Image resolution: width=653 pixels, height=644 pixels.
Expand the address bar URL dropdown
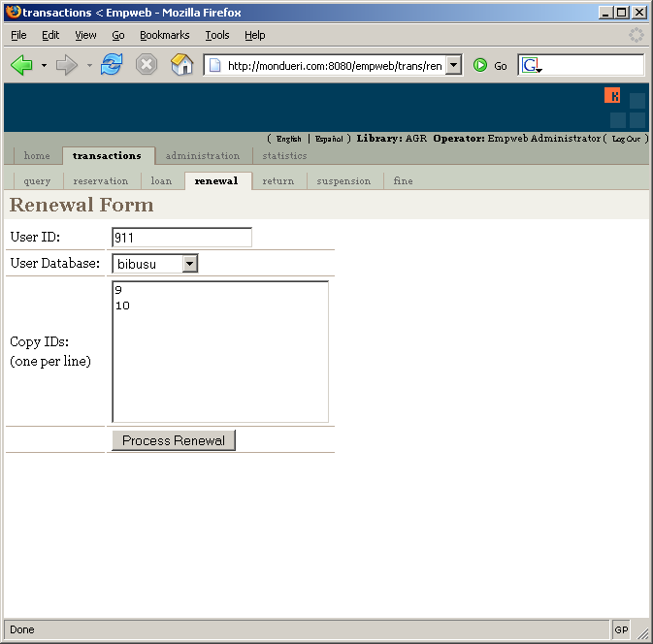coord(453,65)
